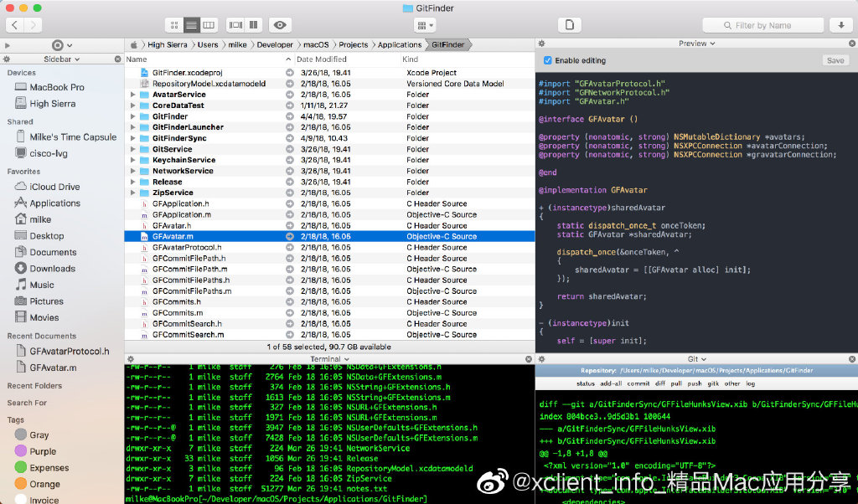Click the Git panel gear icon
The width and height of the screenshot is (858, 504).
541,359
